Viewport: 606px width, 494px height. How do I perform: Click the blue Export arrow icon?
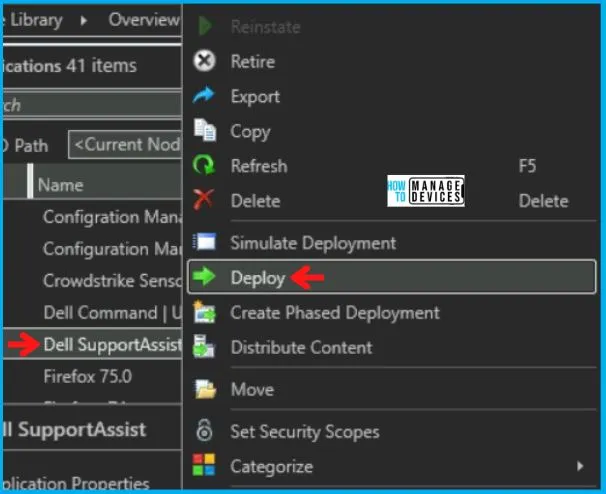(204, 95)
